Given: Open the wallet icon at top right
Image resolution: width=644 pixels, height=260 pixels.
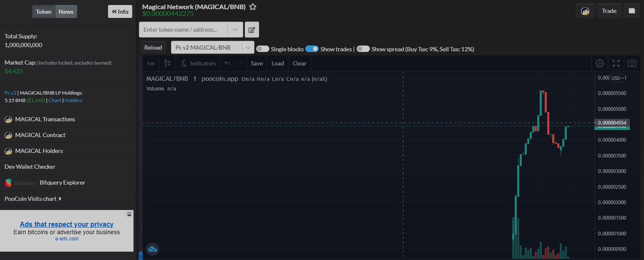Looking at the screenshot, I should 632,11.
